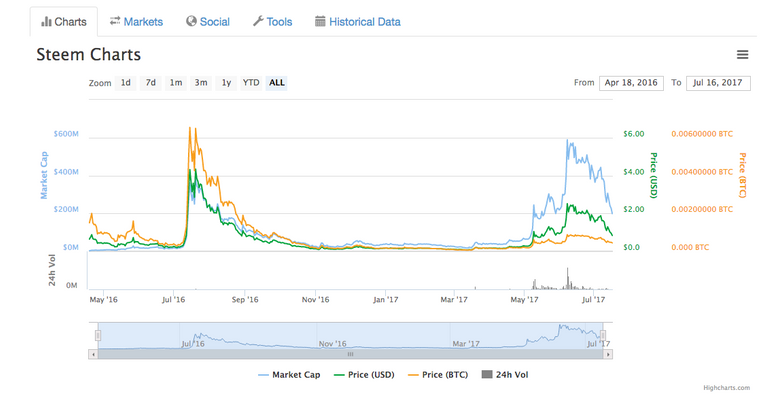Click the $200M market cap label
The width and height of the screenshot is (768, 395).
click(x=66, y=210)
